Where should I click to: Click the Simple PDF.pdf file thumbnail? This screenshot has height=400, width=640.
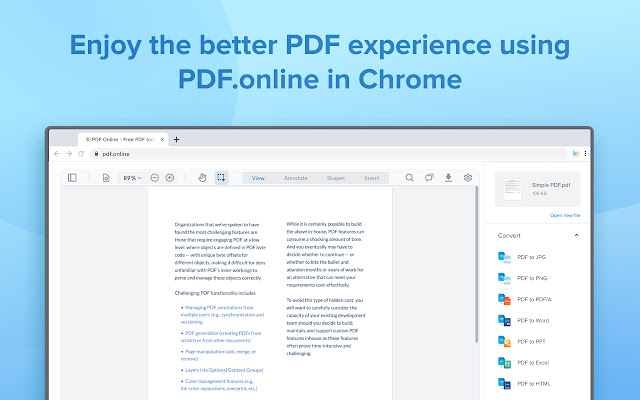[x=512, y=189]
